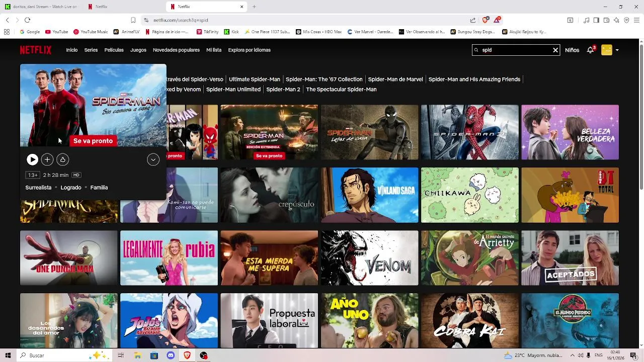Open File Explorer from the taskbar
Viewport: 644px width, 362px height.
point(137,355)
